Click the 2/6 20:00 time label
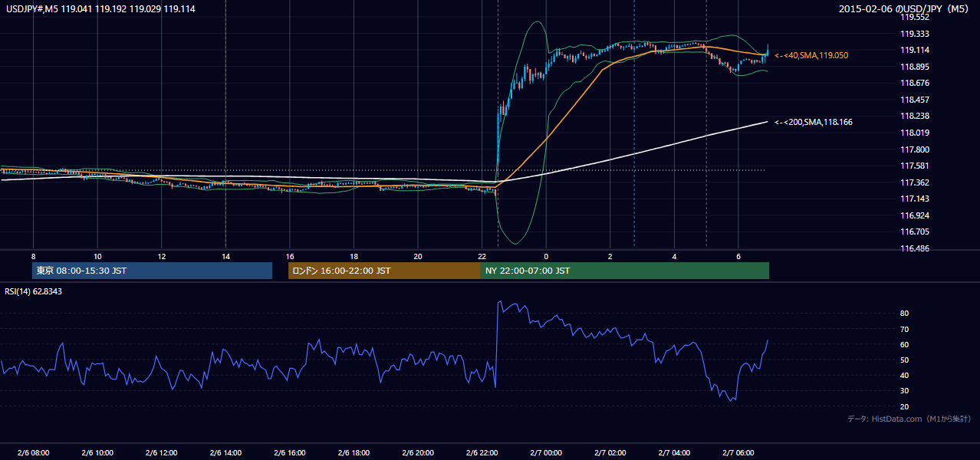The image size is (980, 460). click(x=417, y=452)
